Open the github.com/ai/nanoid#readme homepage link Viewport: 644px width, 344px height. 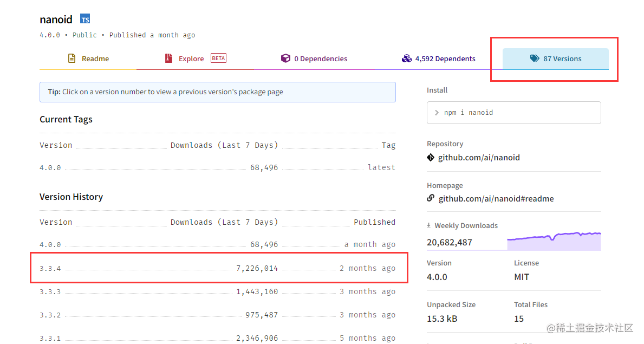click(496, 198)
